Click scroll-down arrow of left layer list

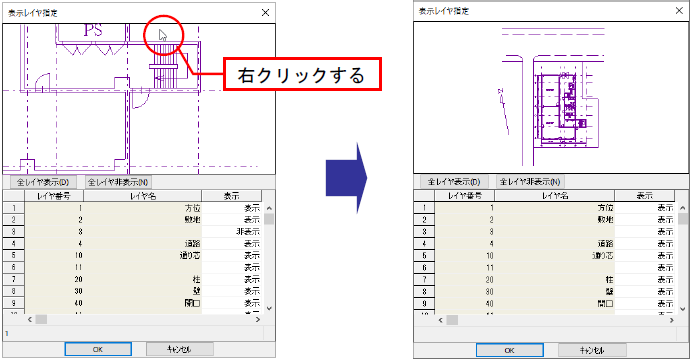[269, 308]
